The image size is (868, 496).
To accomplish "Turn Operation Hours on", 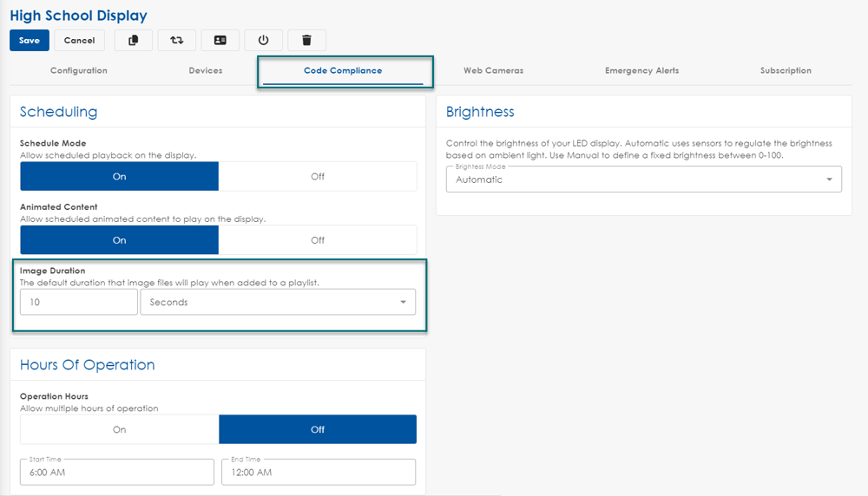I will [x=120, y=429].
